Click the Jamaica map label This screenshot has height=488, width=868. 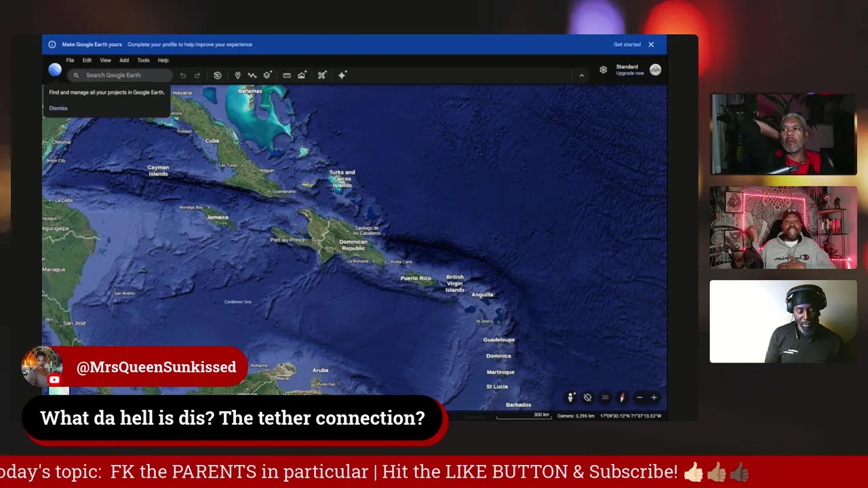tap(218, 218)
